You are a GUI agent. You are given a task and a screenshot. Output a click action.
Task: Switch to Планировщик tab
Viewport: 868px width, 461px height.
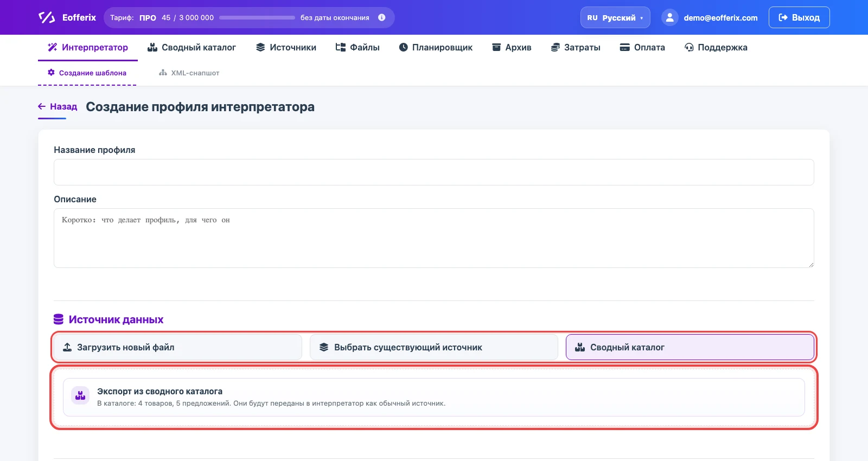pos(436,47)
